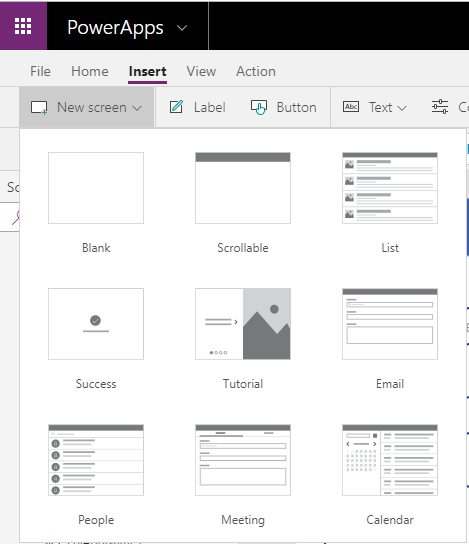
Task: Add the People screen thumbnail
Action: pyautogui.click(x=96, y=460)
